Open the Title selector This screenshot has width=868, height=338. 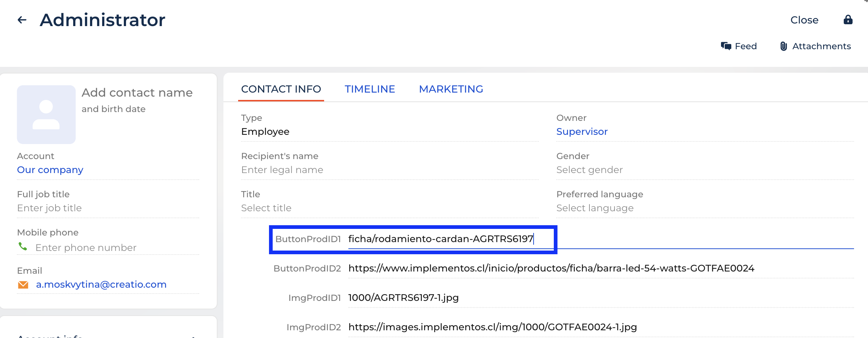(x=266, y=208)
